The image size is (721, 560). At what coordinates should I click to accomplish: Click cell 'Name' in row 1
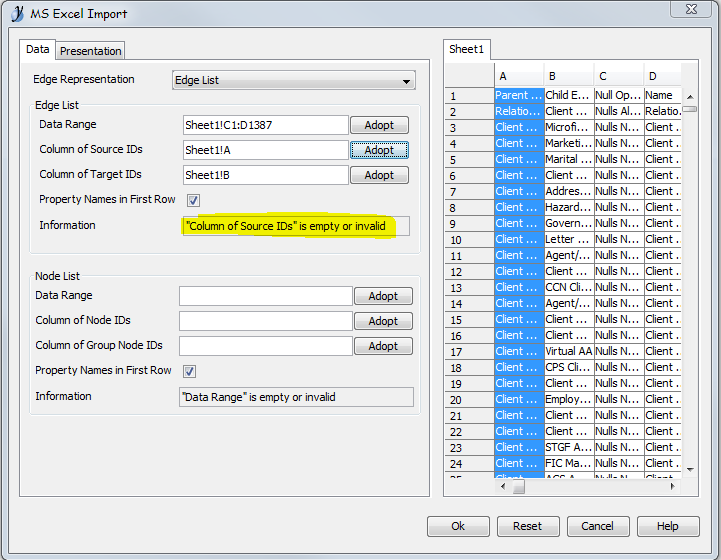pyautogui.click(x=663, y=95)
